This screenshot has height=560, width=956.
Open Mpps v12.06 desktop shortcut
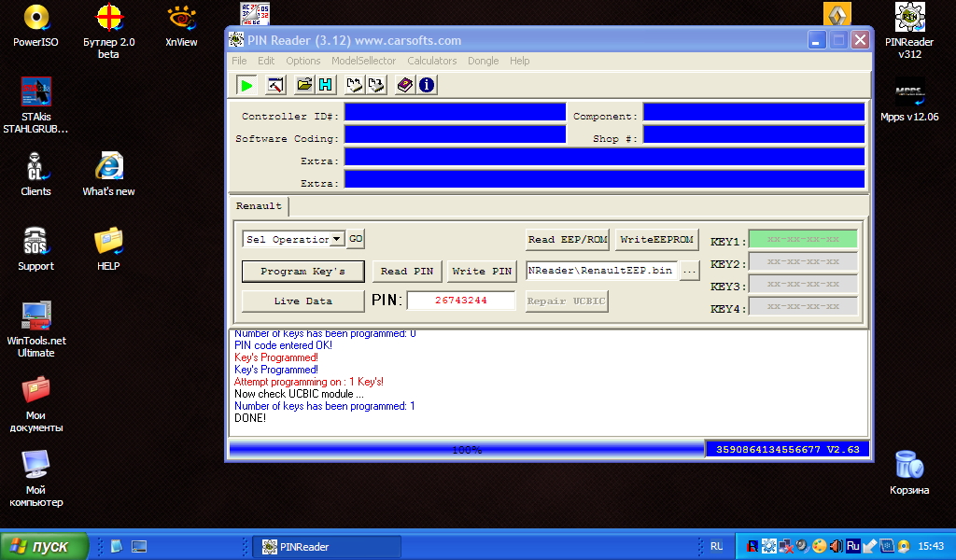point(909,101)
